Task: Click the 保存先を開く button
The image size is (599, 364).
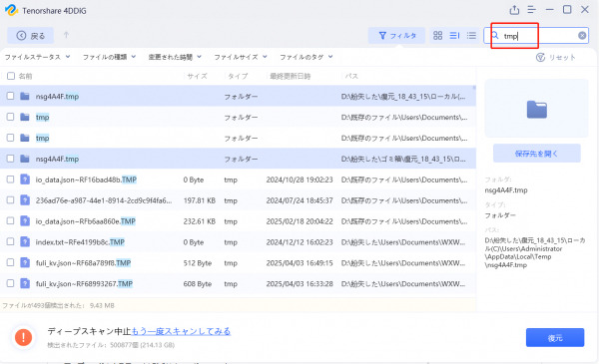Action: 537,154
